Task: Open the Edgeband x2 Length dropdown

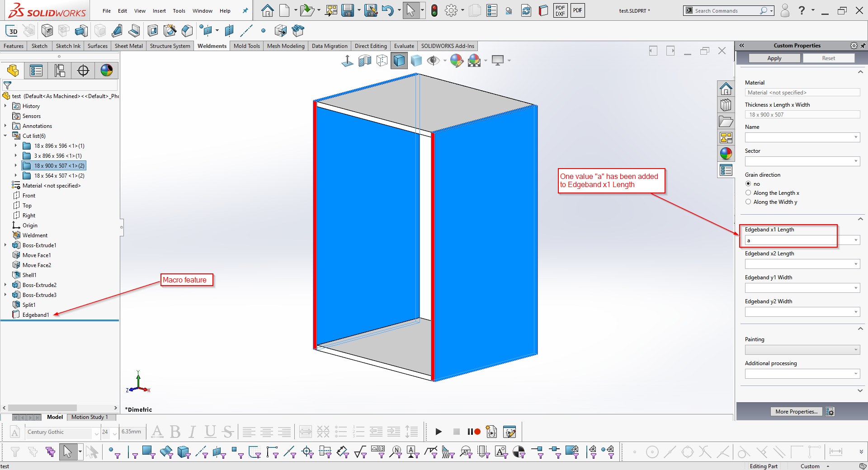Action: [856, 264]
